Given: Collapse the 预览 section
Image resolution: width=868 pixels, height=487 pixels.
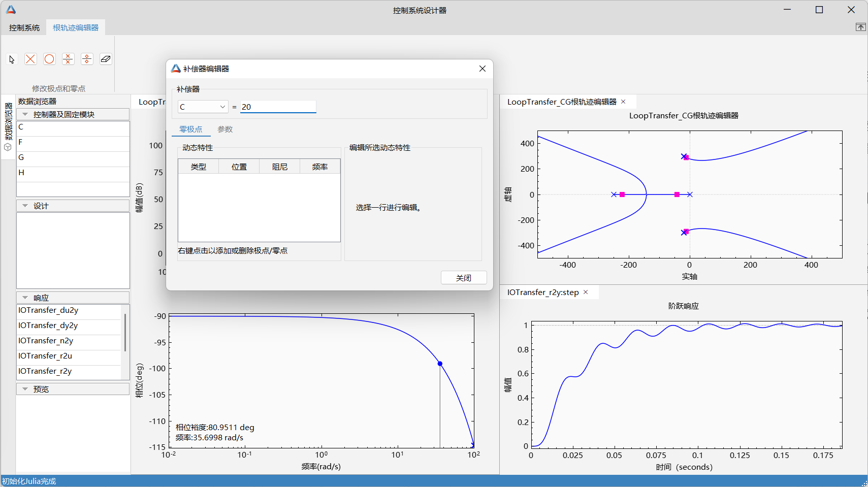Looking at the screenshot, I should pos(25,389).
